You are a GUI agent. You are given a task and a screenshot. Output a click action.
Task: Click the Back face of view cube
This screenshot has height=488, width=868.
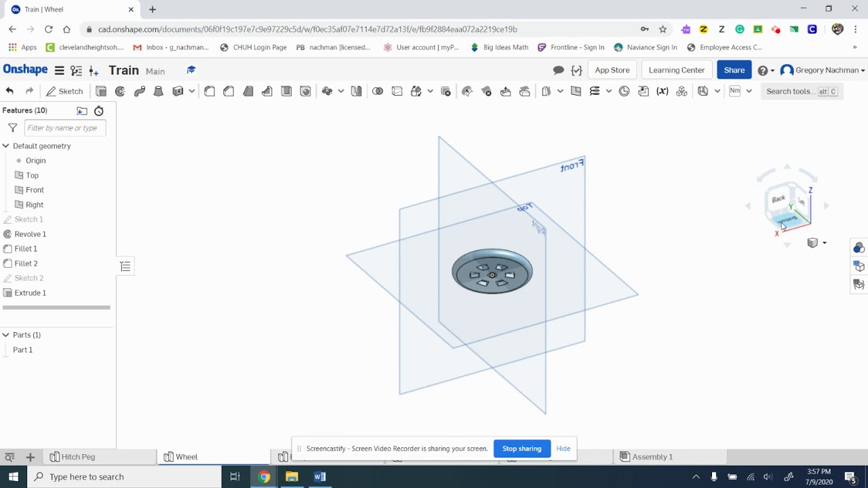pos(778,199)
